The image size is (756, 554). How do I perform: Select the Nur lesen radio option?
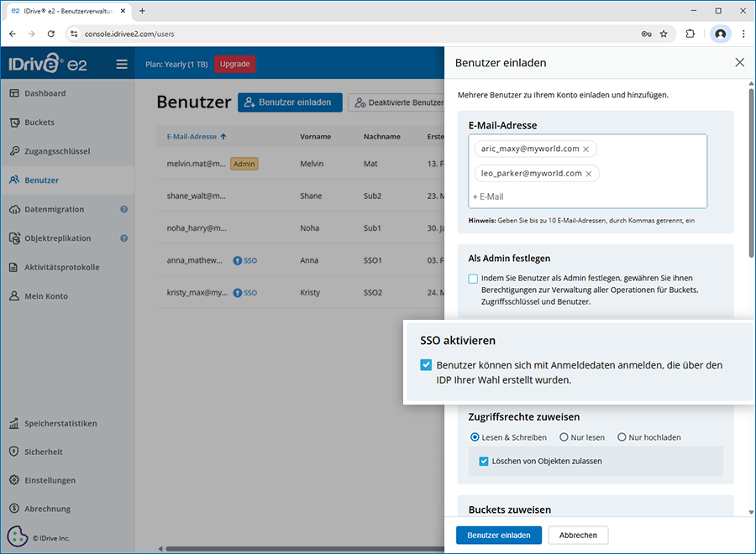[x=564, y=437]
